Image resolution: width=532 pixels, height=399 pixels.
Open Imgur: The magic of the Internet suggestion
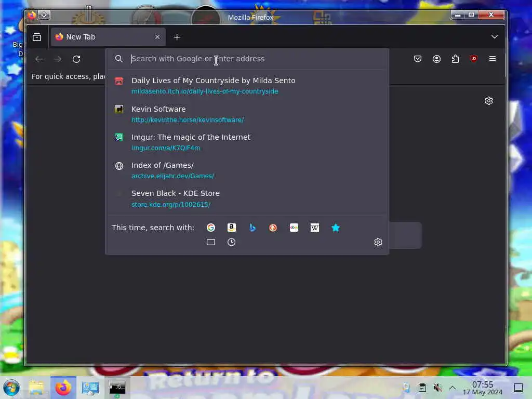[247, 142]
